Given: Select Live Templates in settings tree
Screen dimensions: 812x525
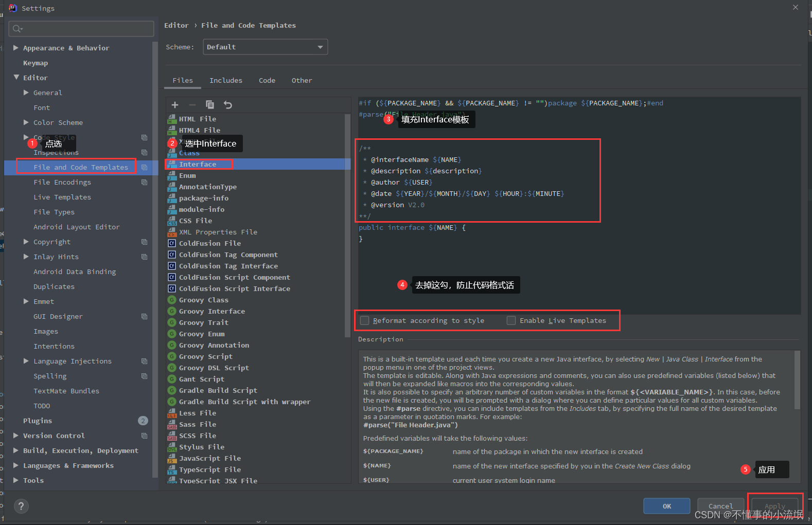Looking at the screenshot, I should coord(62,197).
